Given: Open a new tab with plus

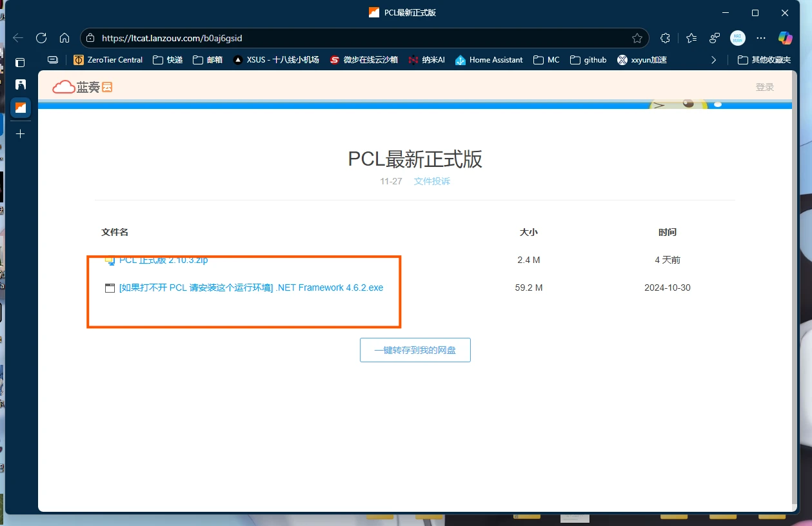Looking at the screenshot, I should 21,133.
